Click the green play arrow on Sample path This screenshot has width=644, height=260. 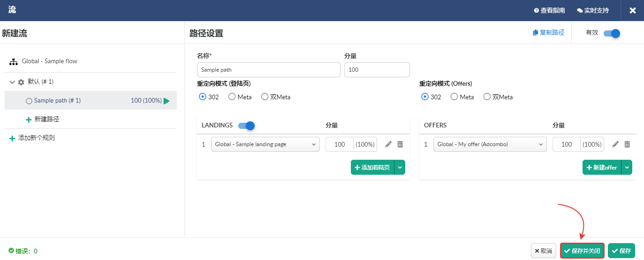click(167, 101)
